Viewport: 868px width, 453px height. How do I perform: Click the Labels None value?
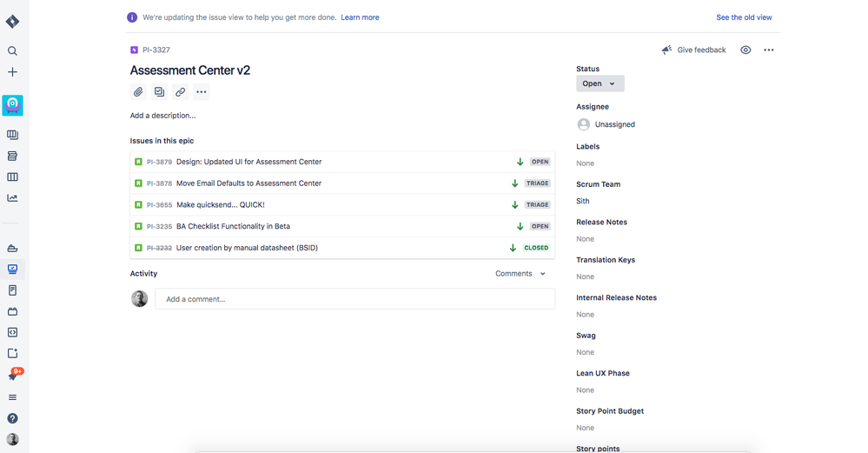click(585, 163)
